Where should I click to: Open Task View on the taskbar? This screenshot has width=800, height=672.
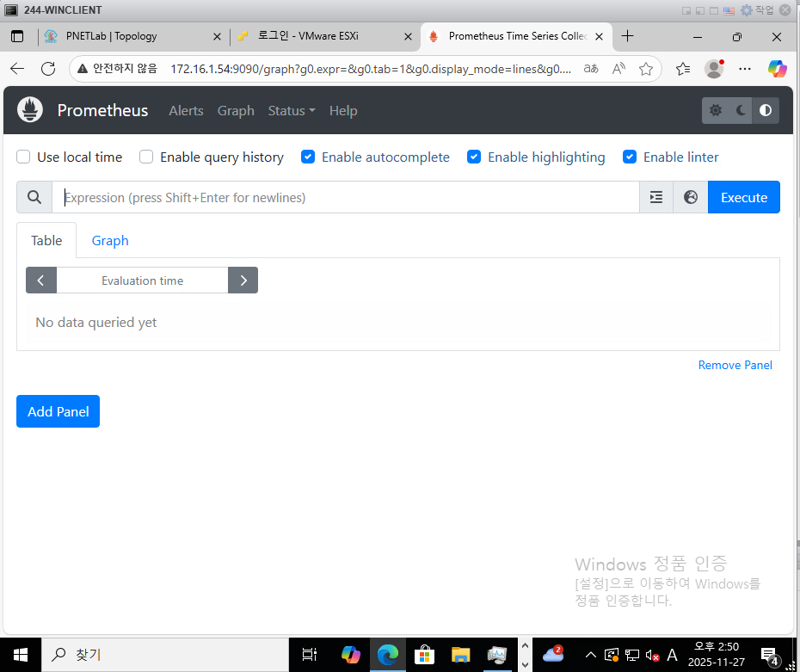click(x=310, y=655)
